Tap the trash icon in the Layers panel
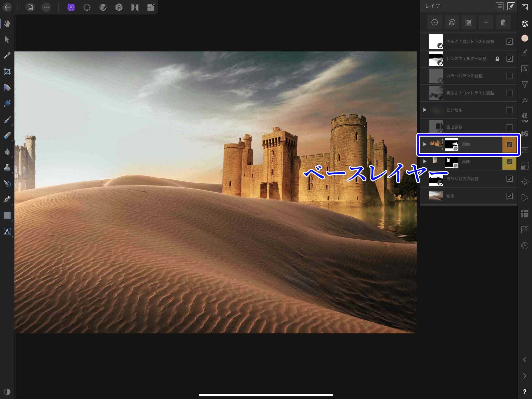532x399 pixels. [503, 22]
